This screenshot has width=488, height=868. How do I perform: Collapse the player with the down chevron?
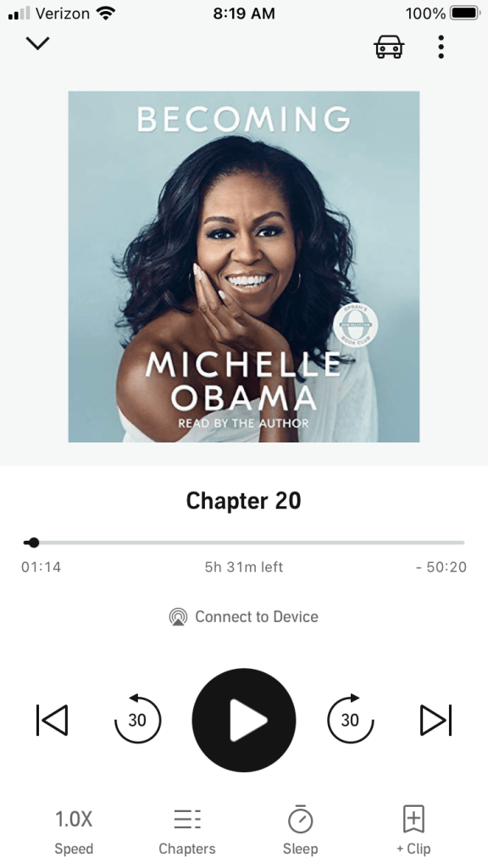[37, 43]
